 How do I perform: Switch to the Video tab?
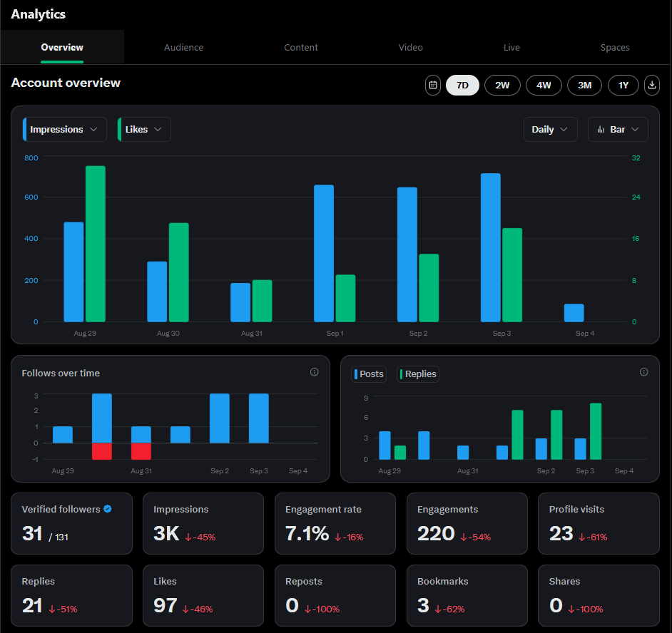411,47
